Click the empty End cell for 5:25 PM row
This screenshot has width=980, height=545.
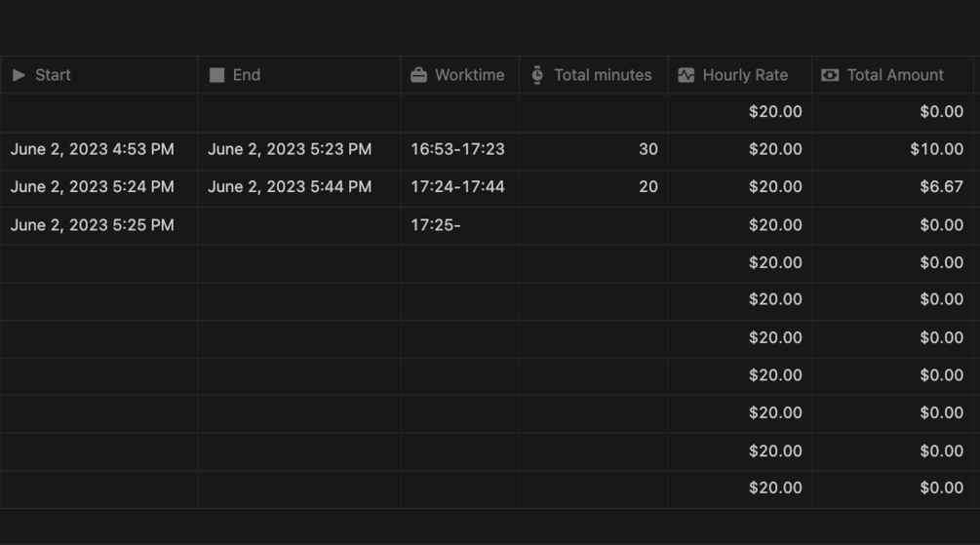point(298,225)
